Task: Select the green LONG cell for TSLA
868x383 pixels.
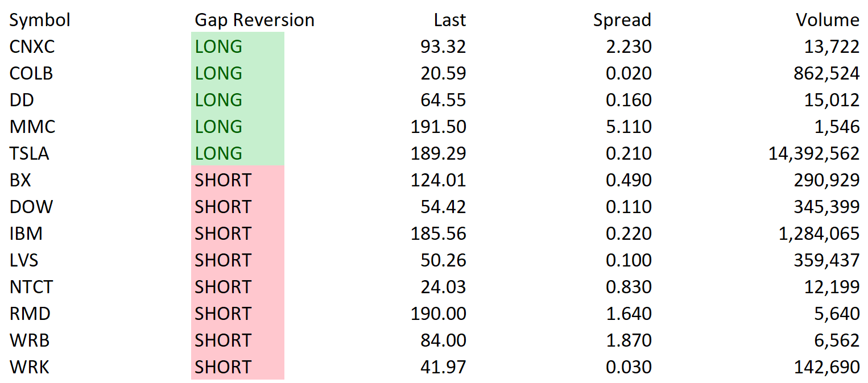Action: pyautogui.click(x=238, y=153)
